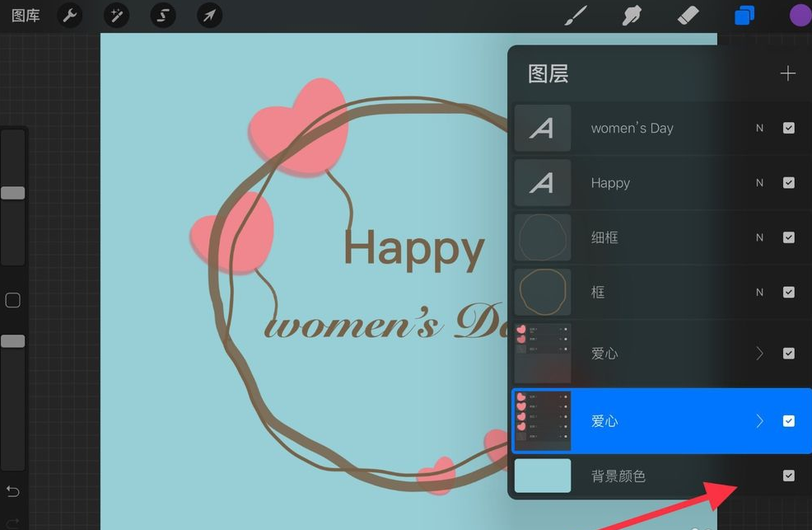This screenshot has height=530, width=812.
Task: Toggle visibility of the 细框 layer
Action: pyautogui.click(x=788, y=237)
